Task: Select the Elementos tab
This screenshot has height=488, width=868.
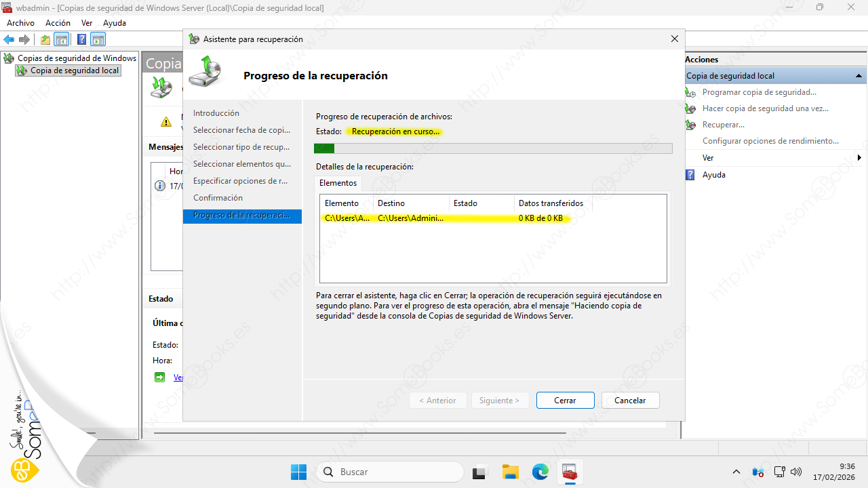Action: click(338, 183)
